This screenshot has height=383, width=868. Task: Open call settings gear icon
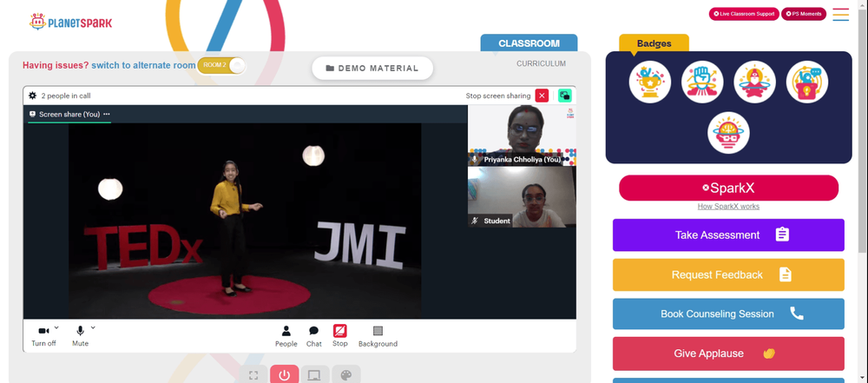point(33,96)
